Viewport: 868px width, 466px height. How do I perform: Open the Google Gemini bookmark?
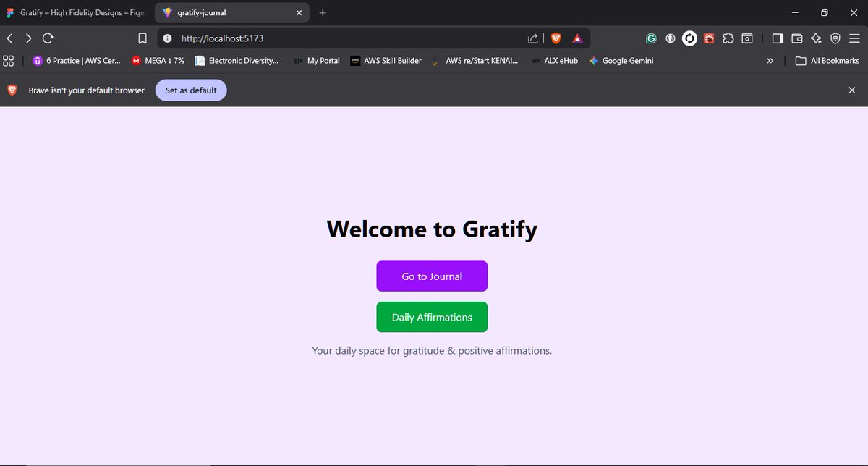point(621,61)
